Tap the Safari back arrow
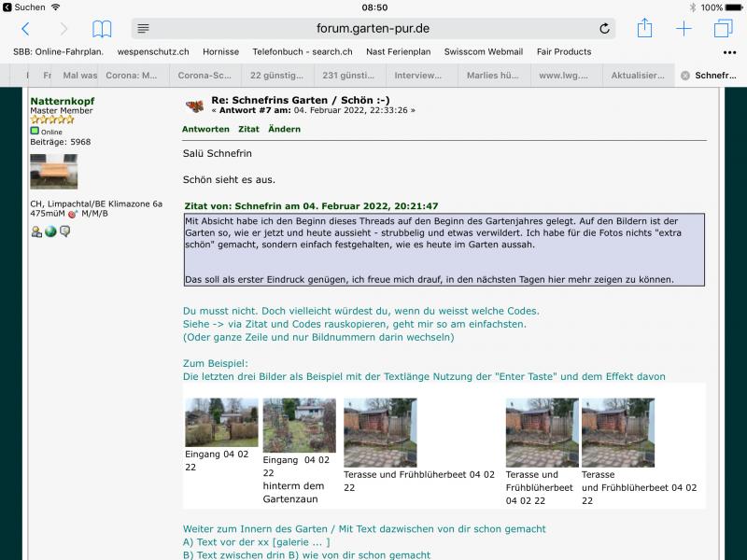 [x=25, y=29]
